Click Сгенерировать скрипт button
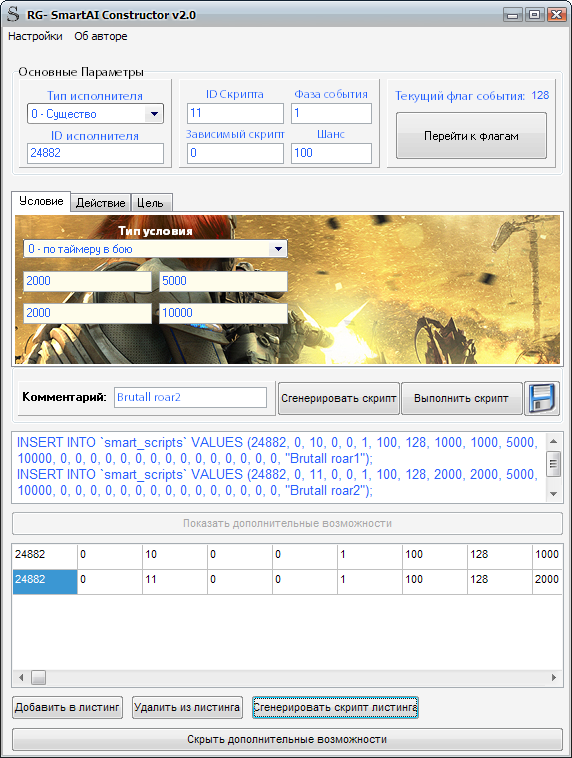 tap(338, 398)
